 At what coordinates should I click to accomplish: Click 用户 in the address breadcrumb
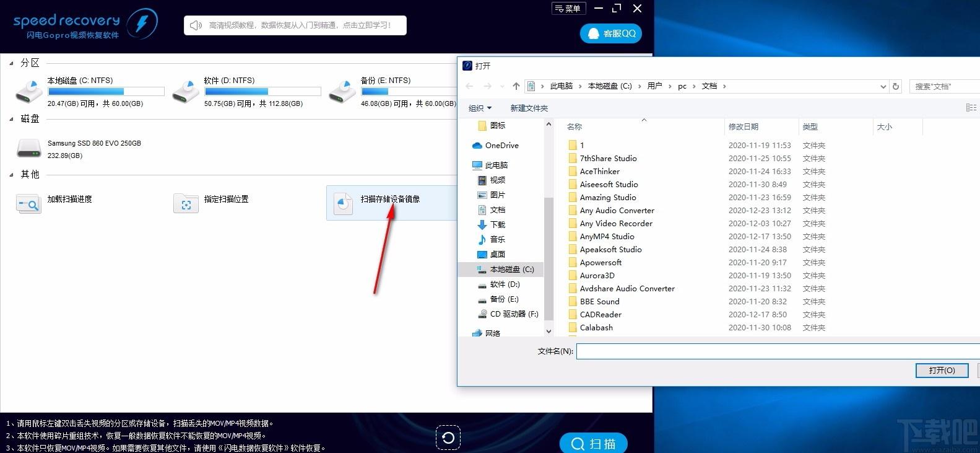pos(654,86)
